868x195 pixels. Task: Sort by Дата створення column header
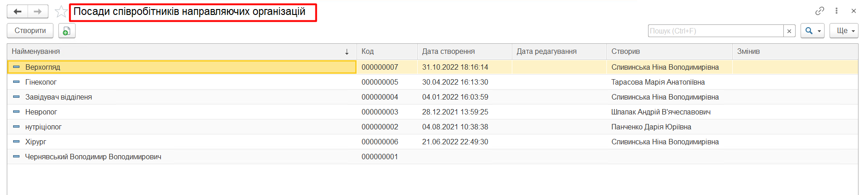point(448,52)
